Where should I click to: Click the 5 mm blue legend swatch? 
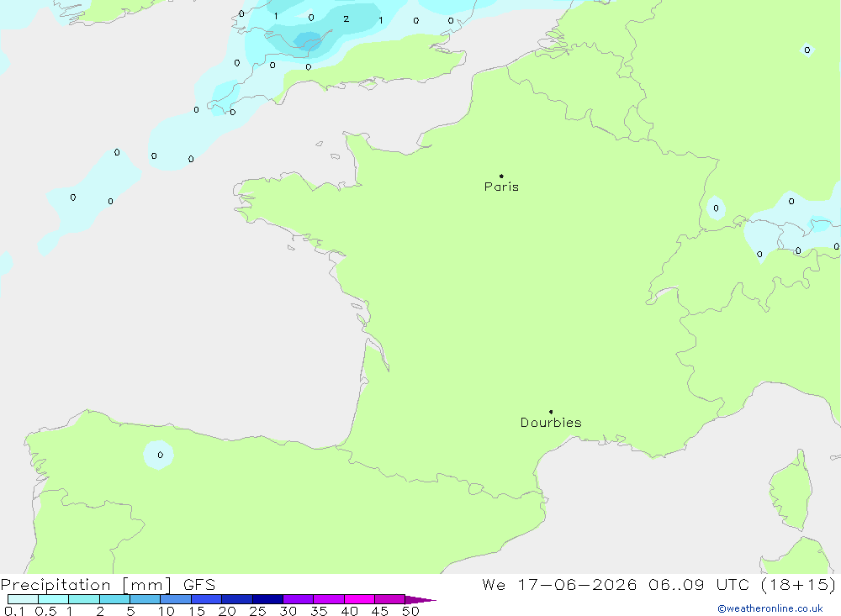point(145,599)
